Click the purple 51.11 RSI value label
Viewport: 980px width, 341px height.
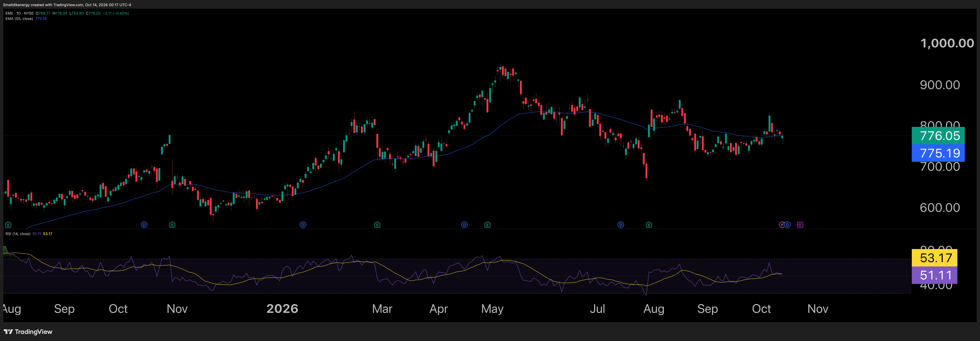point(935,275)
